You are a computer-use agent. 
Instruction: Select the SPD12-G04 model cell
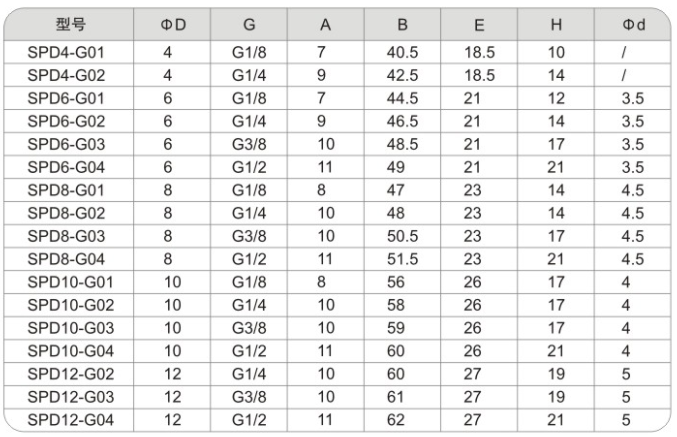pyautogui.click(x=70, y=420)
